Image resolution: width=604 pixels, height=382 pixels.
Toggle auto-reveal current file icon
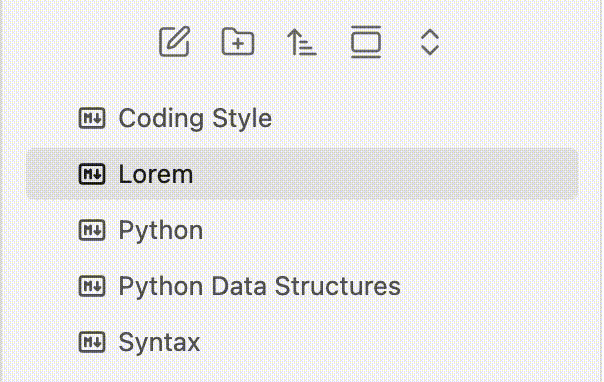[366, 42]
